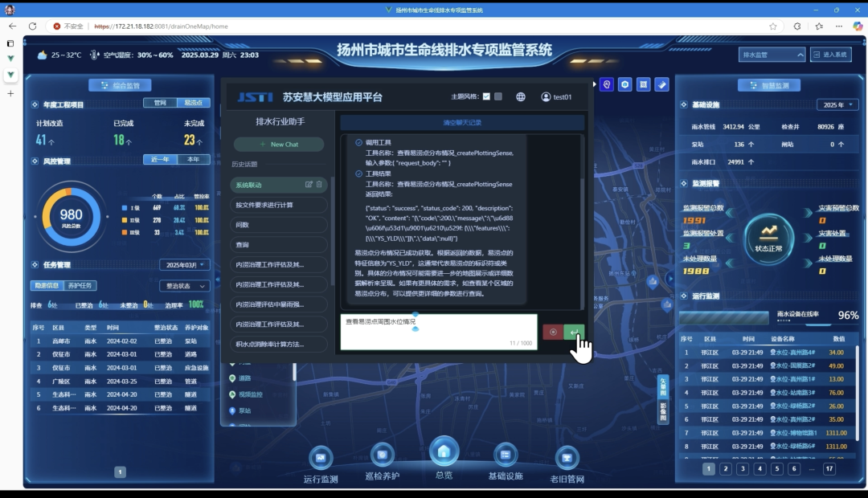Switch to the 养护任务 tab
Viewport: 868px width, 498px height.
tap(81, 286)
